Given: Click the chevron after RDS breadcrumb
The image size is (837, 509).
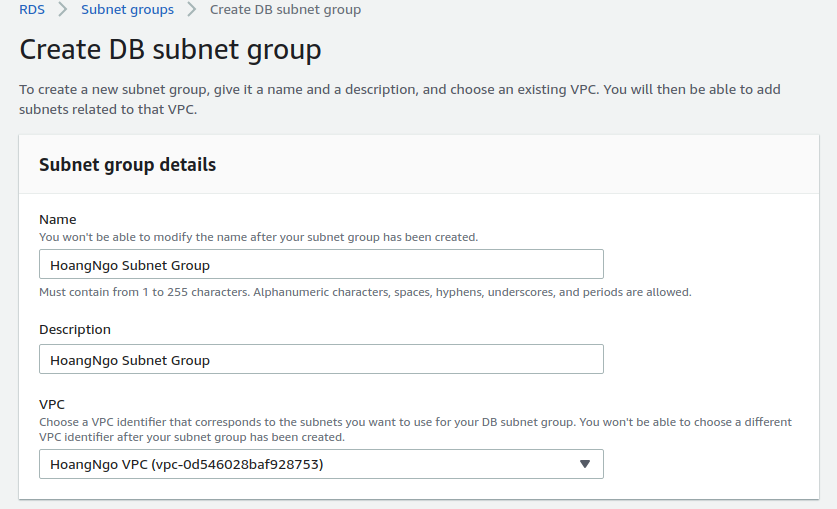Looking at the screenshot, I should coord(62,10).
